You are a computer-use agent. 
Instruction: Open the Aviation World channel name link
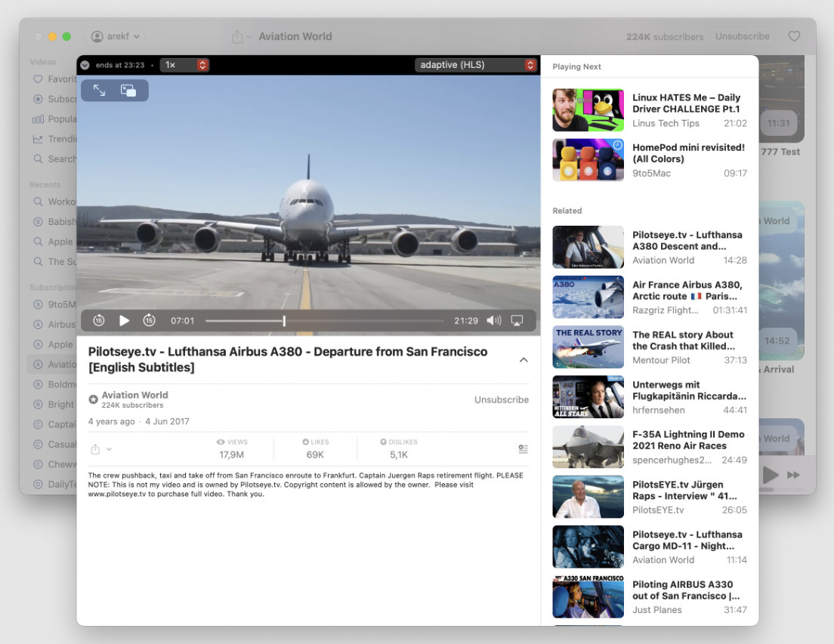[134, 395]
